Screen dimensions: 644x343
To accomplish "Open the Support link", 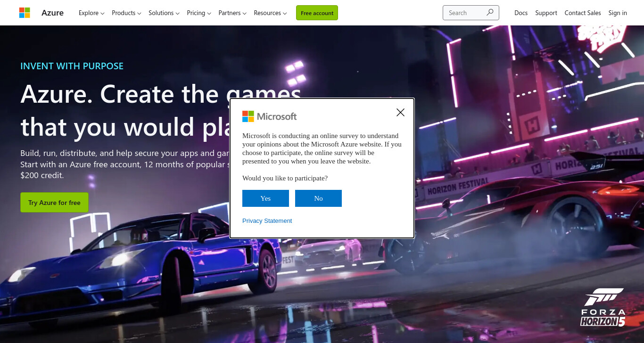I will [x=546, y=13].
